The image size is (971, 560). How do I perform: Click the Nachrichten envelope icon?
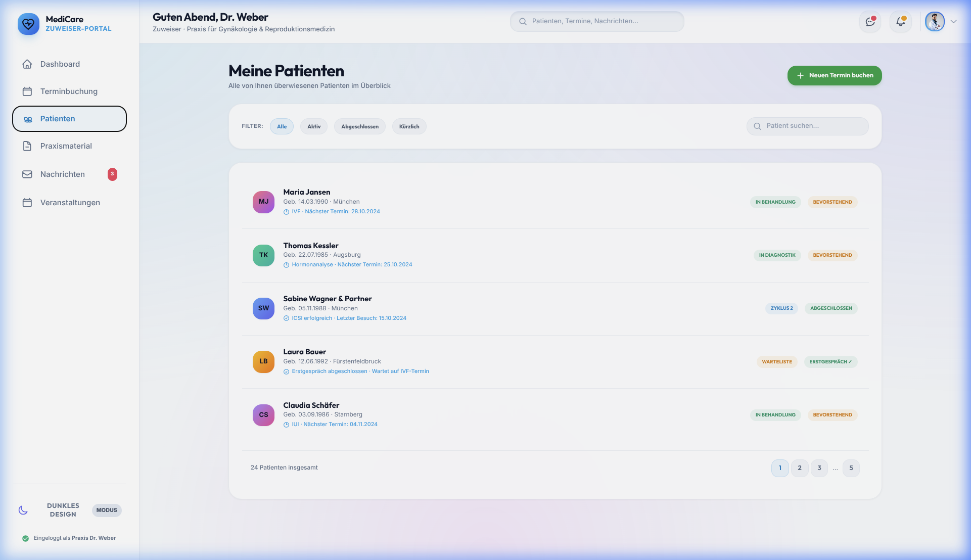27,174
